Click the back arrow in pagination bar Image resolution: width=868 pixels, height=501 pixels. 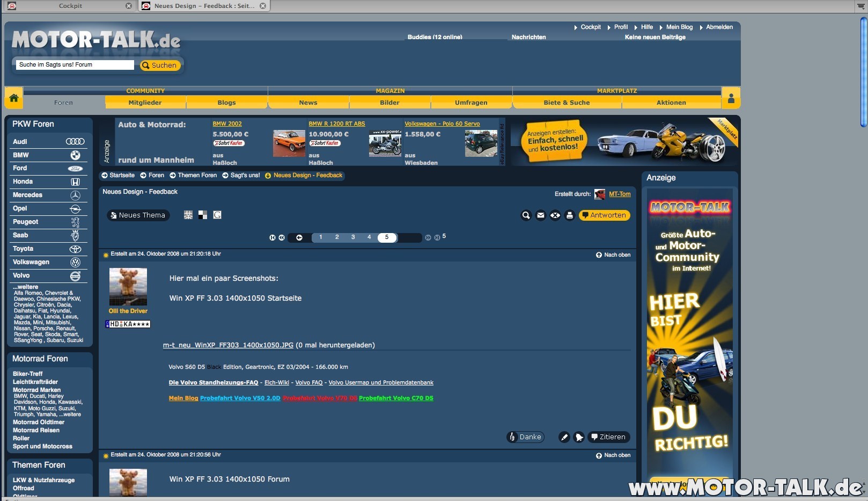point(299,237)
